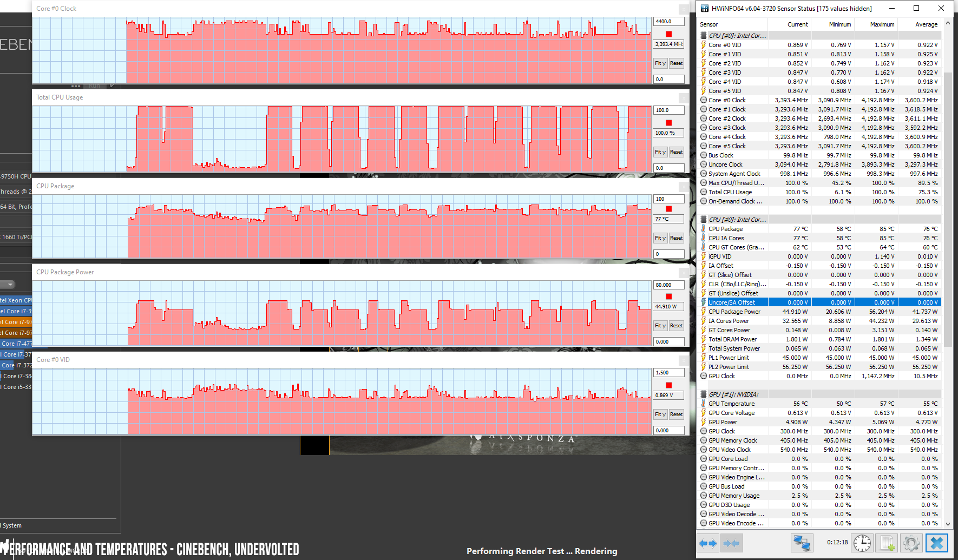
Task: Click the HWiNFO sensor list scroll up arrow
Action: (x=948, y=23)
